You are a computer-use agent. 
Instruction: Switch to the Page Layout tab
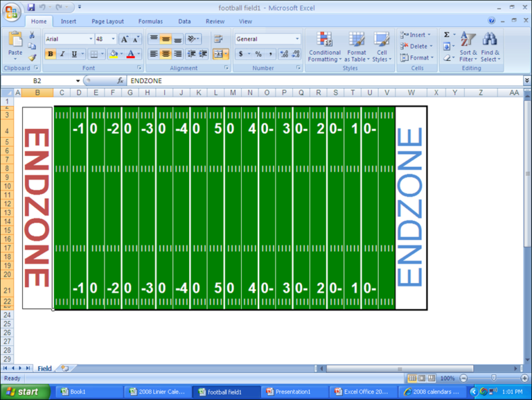tap(107, 21)
